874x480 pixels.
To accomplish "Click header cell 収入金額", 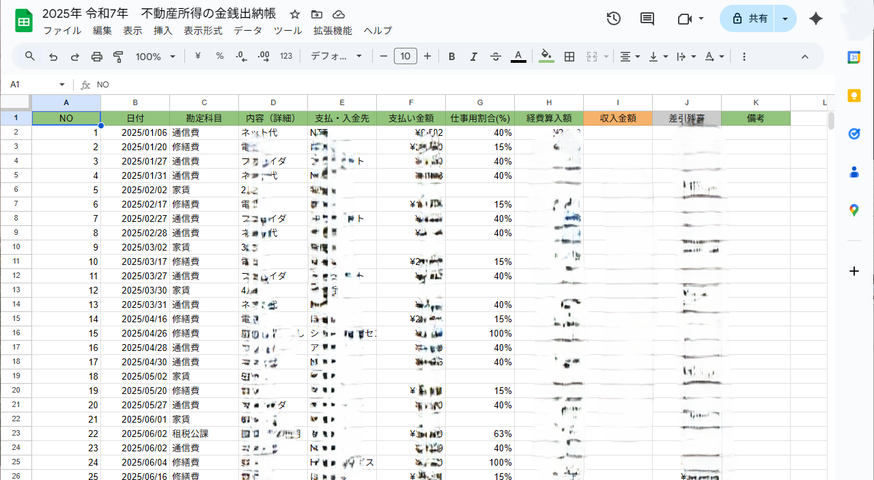I will click(618, 118).
